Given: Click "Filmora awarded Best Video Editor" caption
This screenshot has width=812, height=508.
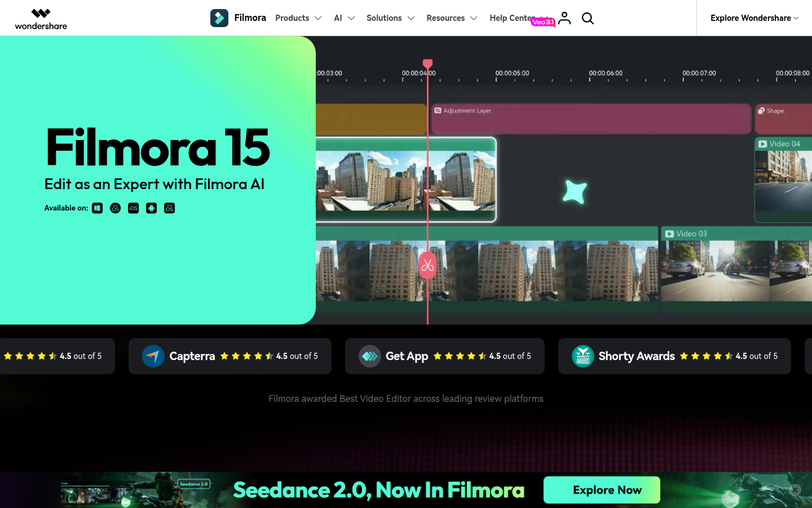Looking at the screenshot, I should tap(406, 398).
